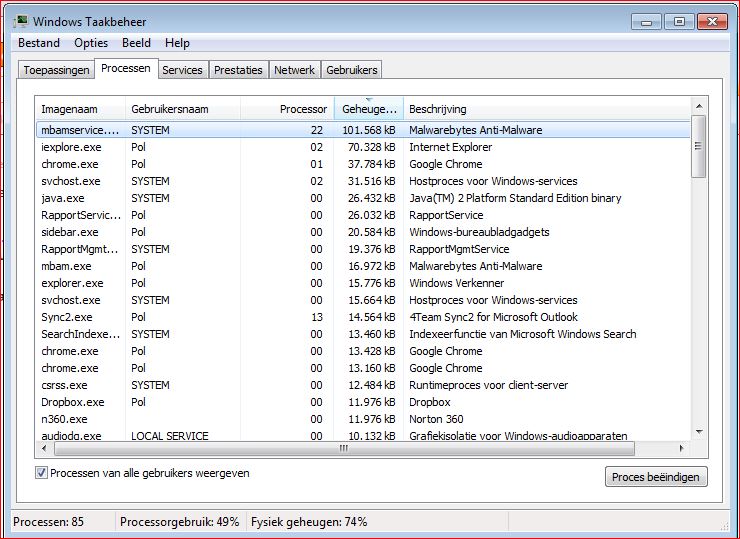Maximize the Taakbeheer window
Viewport: 740px width, 539px height.
pyautogui.click(x=679, y=22)
